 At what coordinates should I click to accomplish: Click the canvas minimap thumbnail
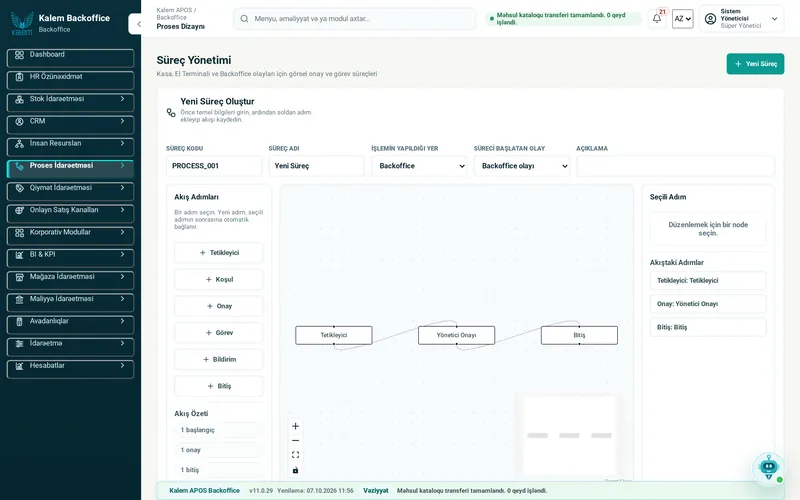coord(569,435)
